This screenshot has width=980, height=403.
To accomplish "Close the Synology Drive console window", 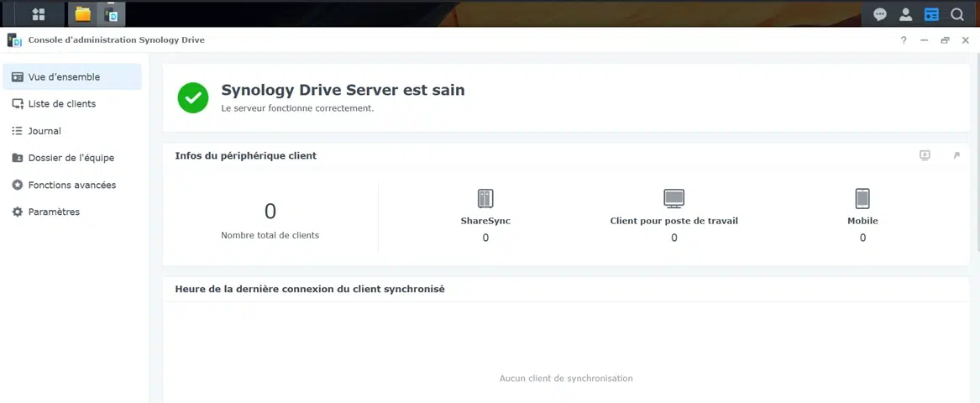I will coord(966,40).
